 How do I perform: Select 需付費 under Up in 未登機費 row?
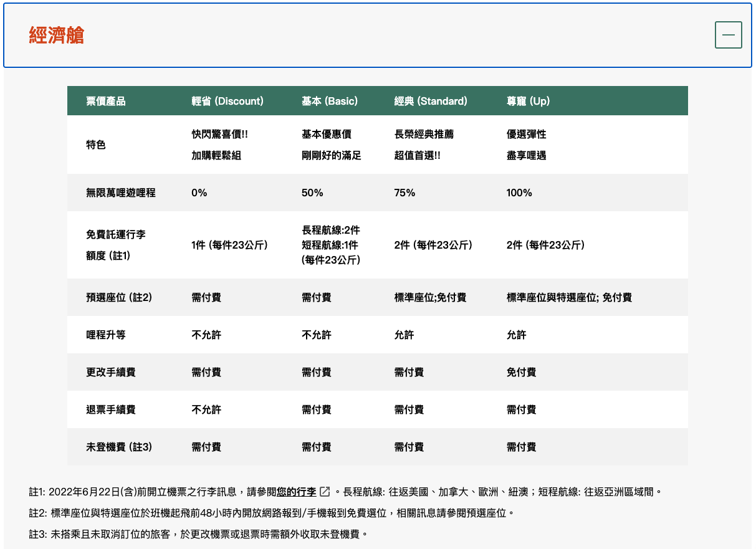pyautogui.click(x=522, y=447)
